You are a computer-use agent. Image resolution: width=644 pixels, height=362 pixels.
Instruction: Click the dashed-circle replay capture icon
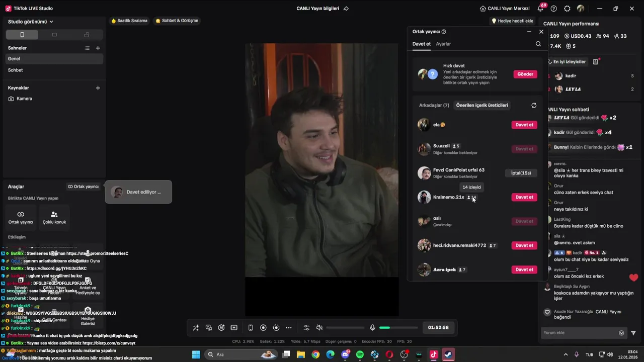click(x=276, y=328)
